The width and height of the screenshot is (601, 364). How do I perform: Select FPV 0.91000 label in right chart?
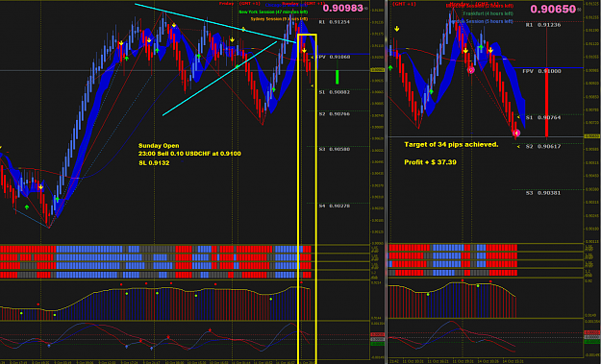[542, 71]
